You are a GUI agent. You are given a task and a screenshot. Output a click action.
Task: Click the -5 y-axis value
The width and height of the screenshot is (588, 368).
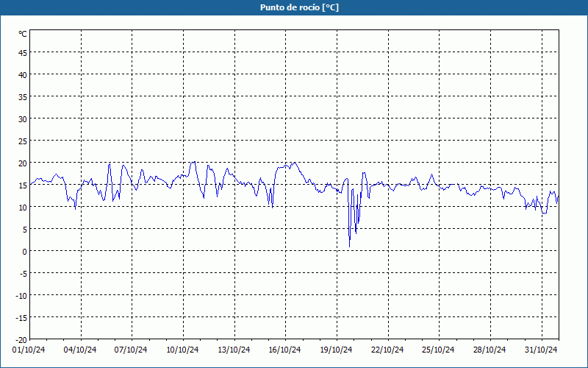click(23, 274)
